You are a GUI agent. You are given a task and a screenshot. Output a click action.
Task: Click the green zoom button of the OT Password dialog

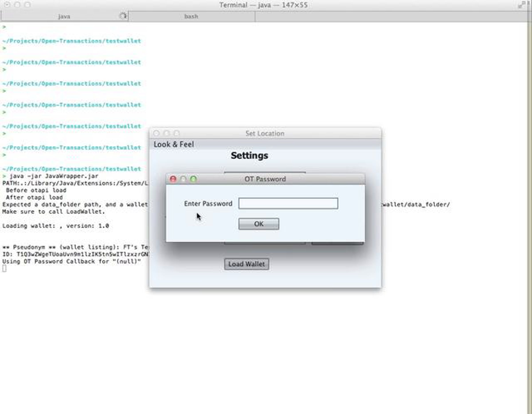(194, 179)
